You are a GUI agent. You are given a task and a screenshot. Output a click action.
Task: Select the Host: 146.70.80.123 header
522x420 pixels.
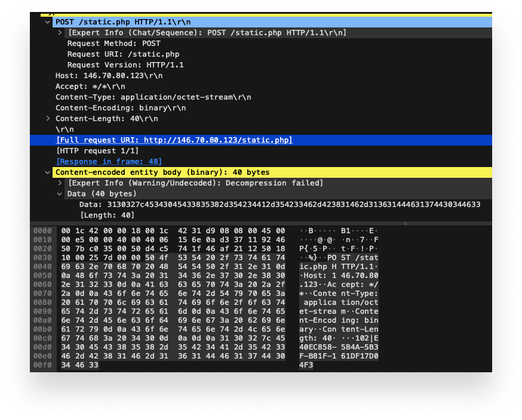click(x=105, y=75)
